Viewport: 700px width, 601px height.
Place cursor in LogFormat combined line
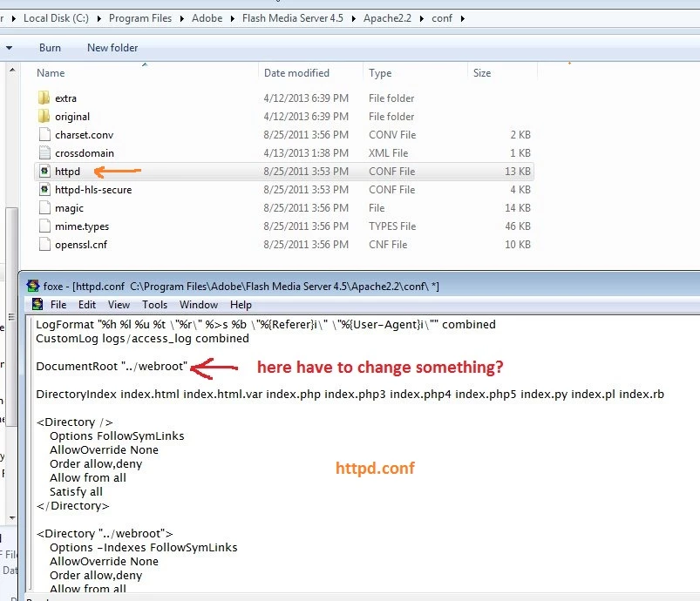click(x=266, y=324)
